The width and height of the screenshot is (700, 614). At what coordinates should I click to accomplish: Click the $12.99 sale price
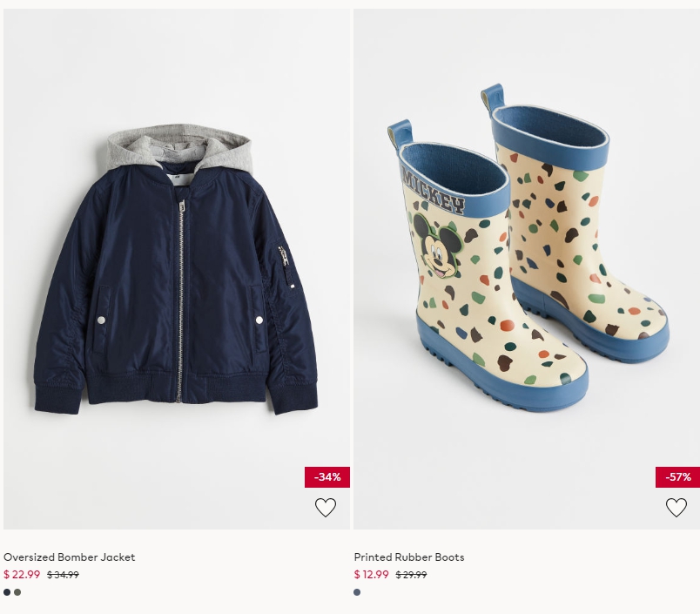coord(372,574)
